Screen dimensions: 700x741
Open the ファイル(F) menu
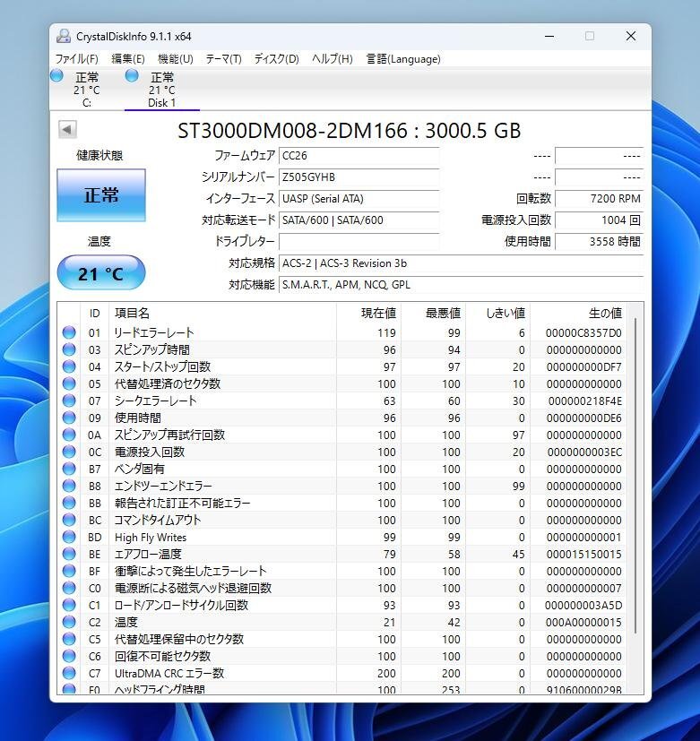(x=77, y=59)
